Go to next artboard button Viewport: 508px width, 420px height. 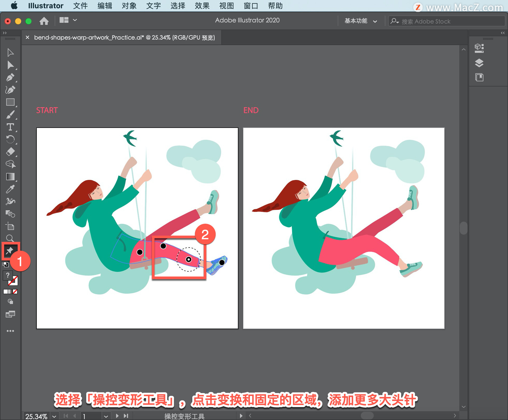(117, 416)
